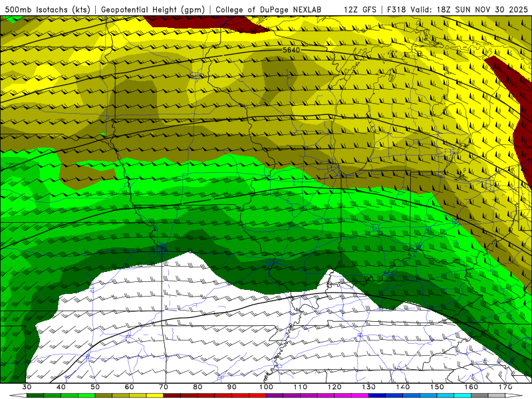Click the 130 value on the color scale
This screenshot has height=399, width=532.
(x=369, y=387)
